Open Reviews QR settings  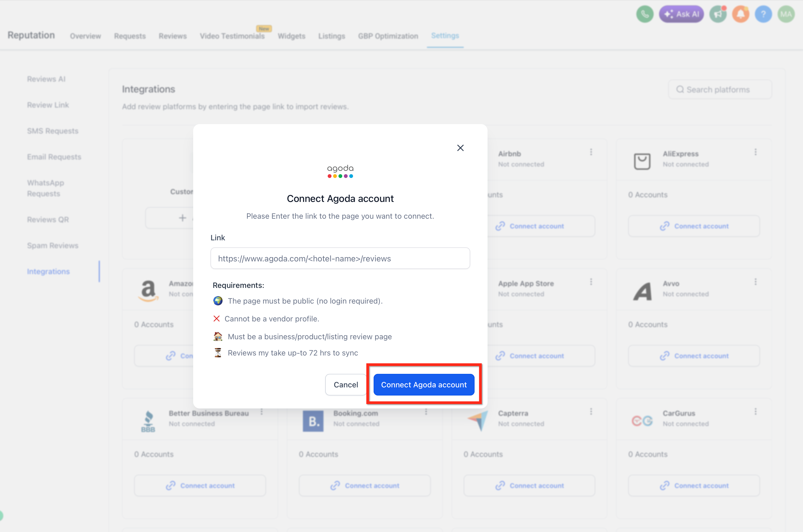pyautogui.click(x=48, y=220)
